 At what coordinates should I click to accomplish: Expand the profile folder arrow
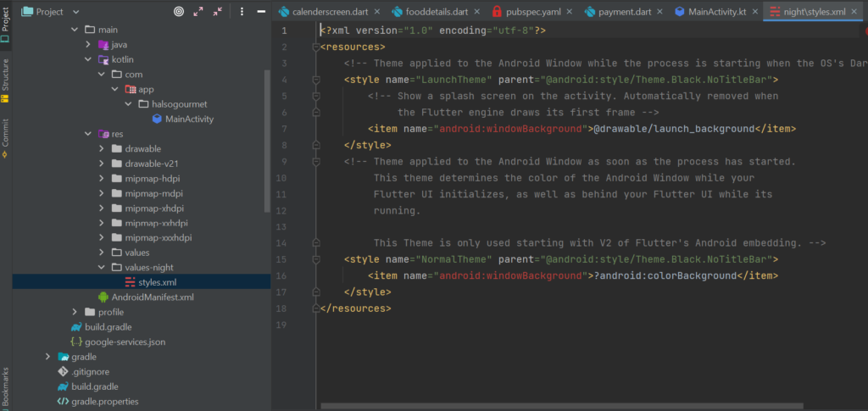75,313
